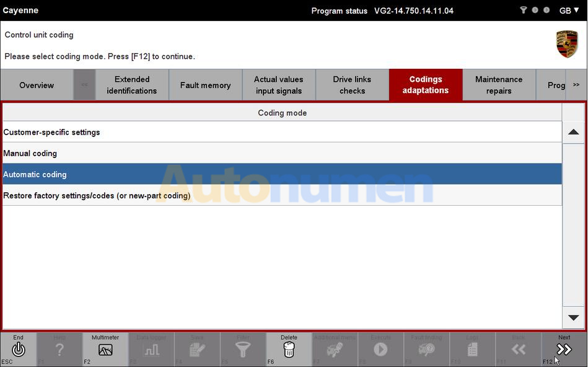Click the Data logger chart icon

coord(151,350)
